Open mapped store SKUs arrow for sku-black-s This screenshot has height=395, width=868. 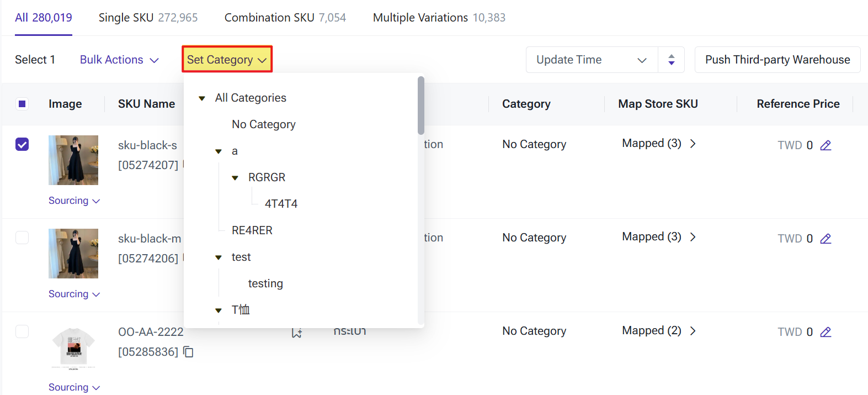coord(693,144)
